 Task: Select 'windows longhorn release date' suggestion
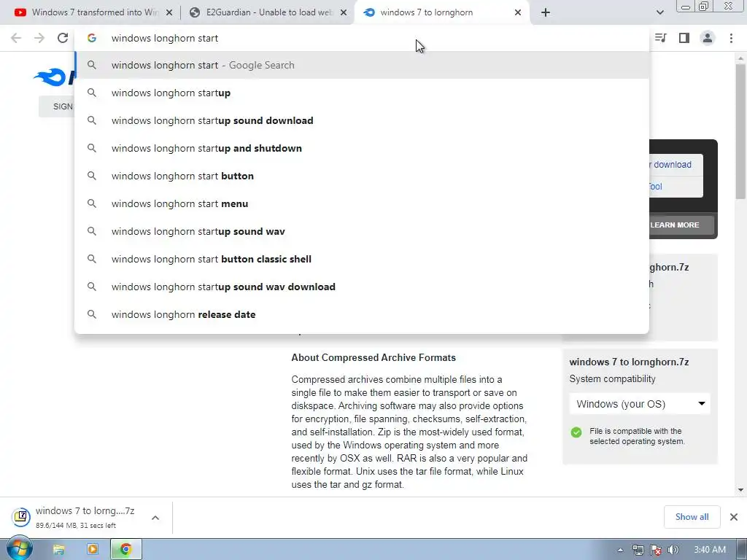pyautogui.click(x=362, y=314)
